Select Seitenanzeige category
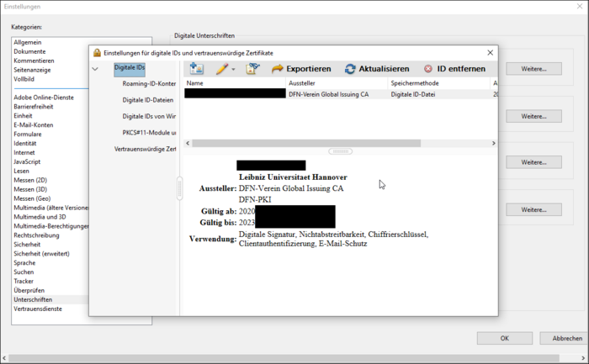The image size is (589, 364). (x=32, y=70)
